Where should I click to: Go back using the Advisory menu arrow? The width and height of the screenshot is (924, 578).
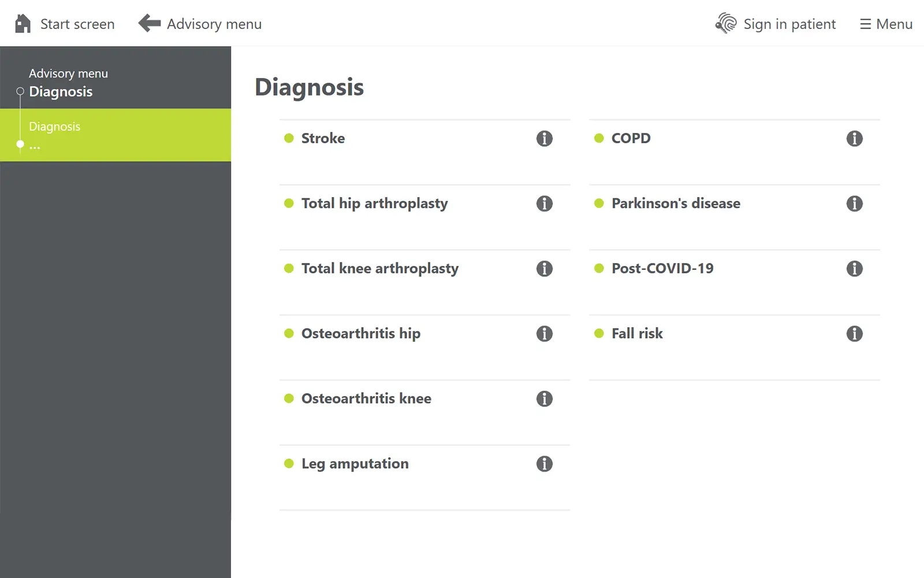pos(150,24)
